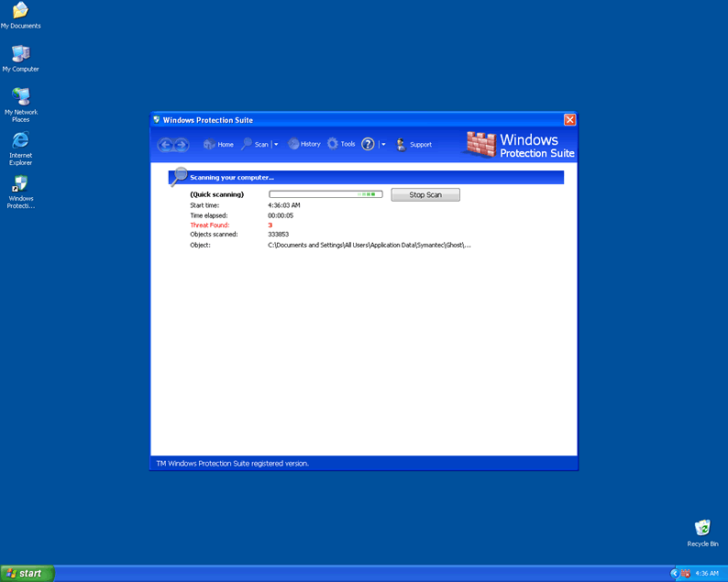
Task: Click the quick scanning progress bar
Action: (325, 194)
